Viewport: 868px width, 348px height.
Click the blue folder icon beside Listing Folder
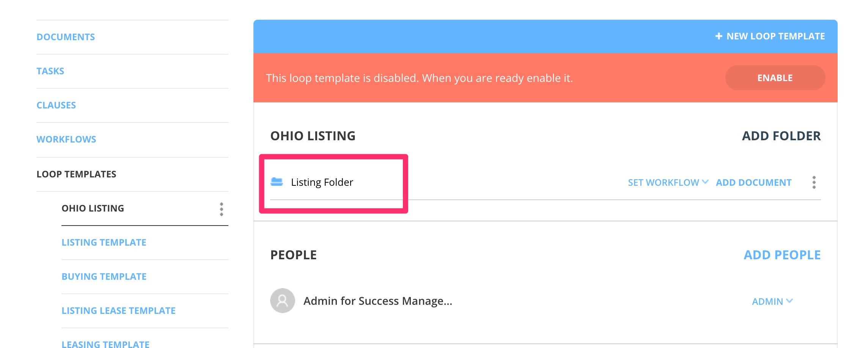point(278,182)
